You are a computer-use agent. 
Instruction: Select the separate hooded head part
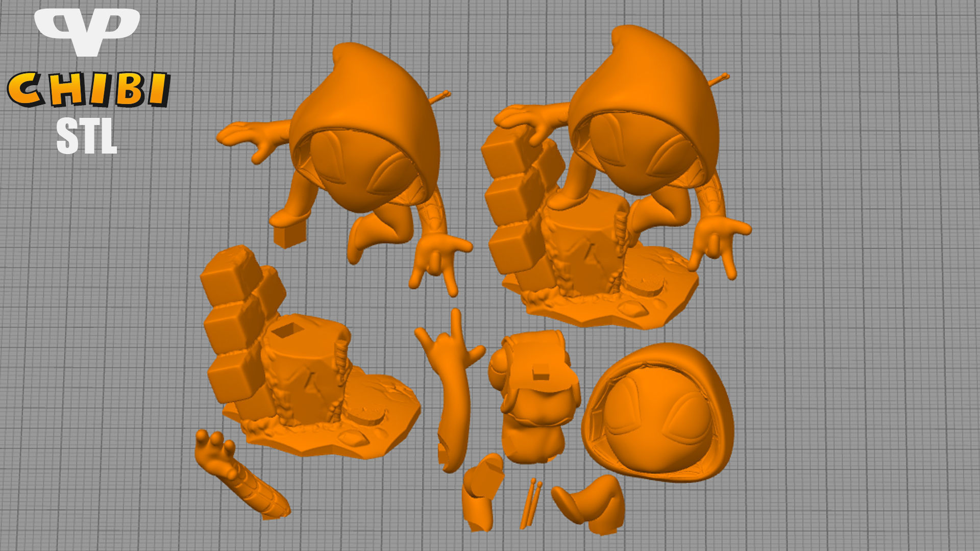point(658,413)
